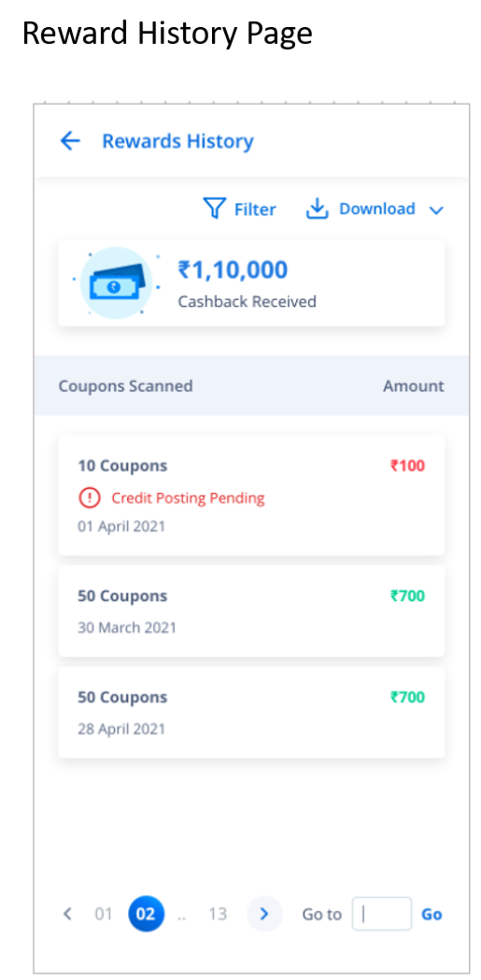Click the Amount column header

(x=413, y=386)
